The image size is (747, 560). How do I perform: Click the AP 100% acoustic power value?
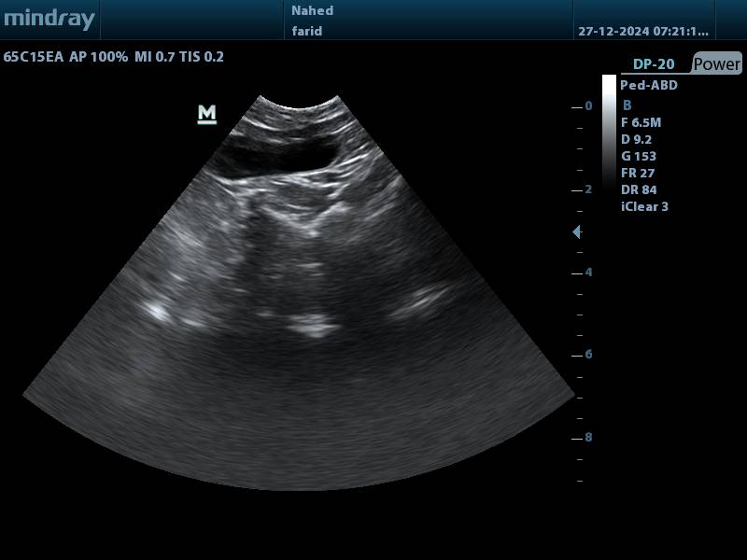coord(99,57)
